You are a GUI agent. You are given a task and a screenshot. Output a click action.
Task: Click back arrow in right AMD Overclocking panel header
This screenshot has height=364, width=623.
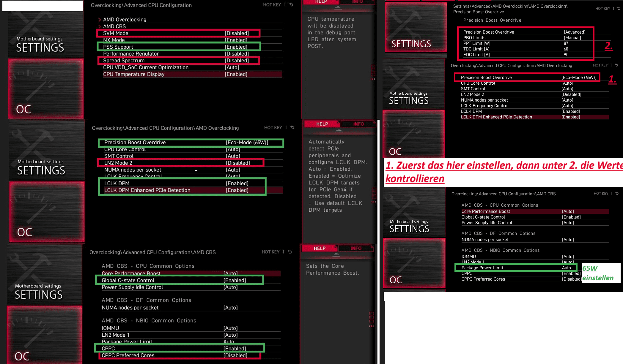[x=616, y=65]
